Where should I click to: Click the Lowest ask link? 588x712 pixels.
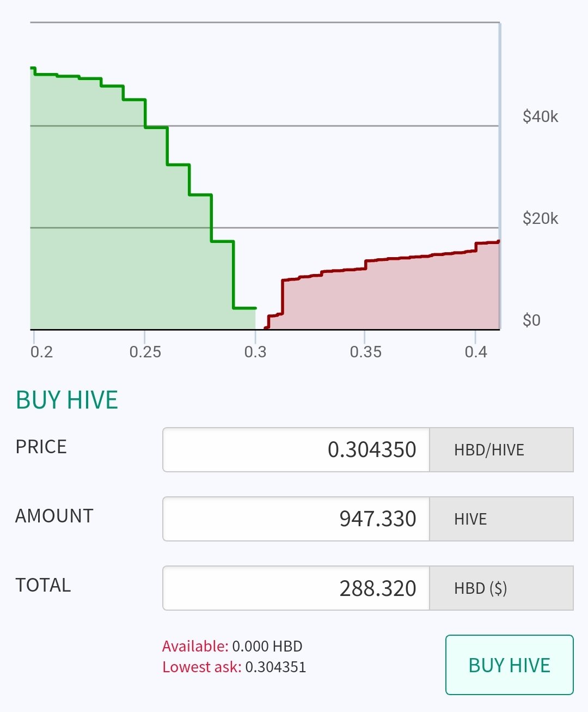point(201,667)
